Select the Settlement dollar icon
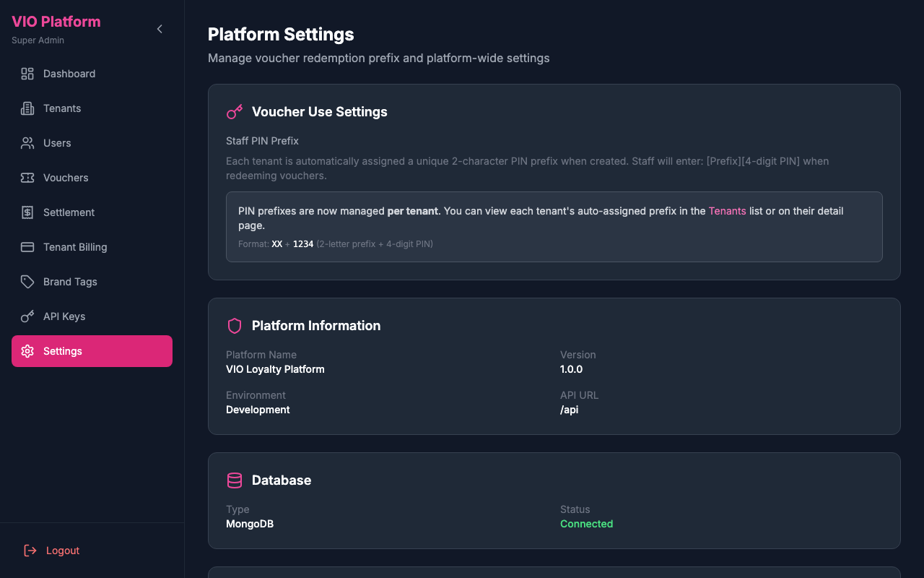924x578 pixels. click(x=27, y=212)
